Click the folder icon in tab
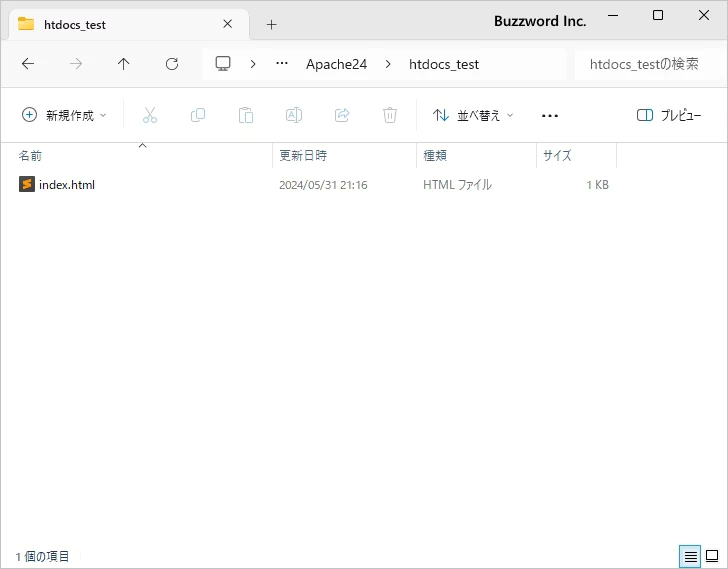Screen dimensions: 728x569 [x=26, y=23]
